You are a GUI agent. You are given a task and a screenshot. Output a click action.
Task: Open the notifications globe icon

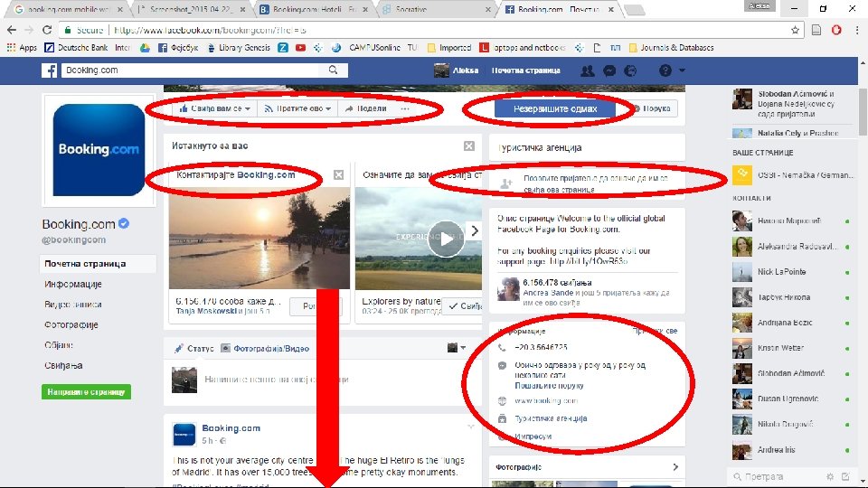point(630,70)
